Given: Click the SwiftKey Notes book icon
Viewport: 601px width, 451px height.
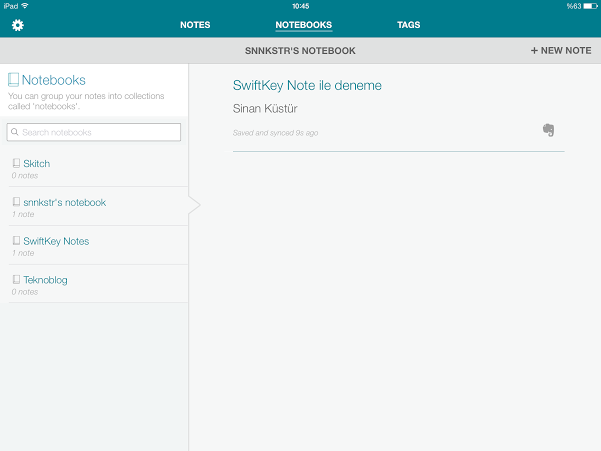Looking at the screenshot, I should [16, 241].
